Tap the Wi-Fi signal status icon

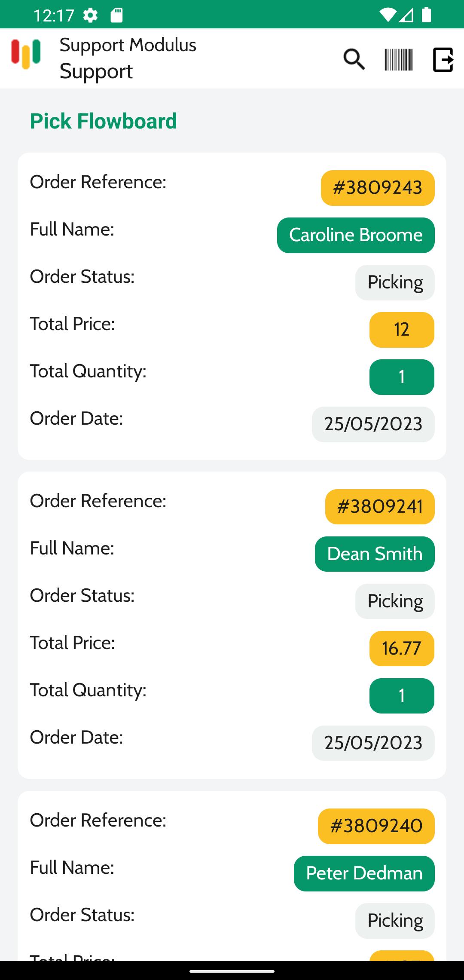pos(387,15)
